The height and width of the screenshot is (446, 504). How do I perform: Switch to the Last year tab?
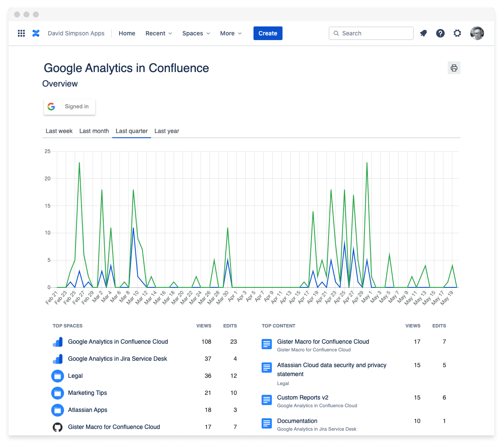click(166, 131)
